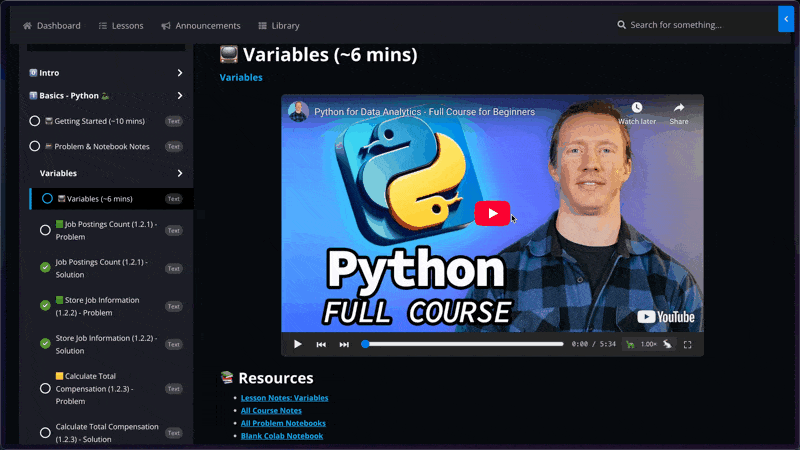Collapse the Variables section chevron
800x450 pixels.
coord(180,173)
